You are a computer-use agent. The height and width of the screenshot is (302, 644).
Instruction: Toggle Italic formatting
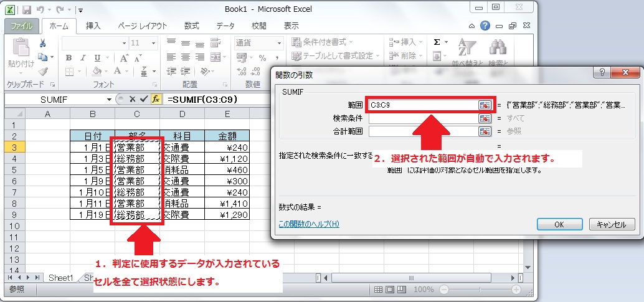[x=83, y=58]
